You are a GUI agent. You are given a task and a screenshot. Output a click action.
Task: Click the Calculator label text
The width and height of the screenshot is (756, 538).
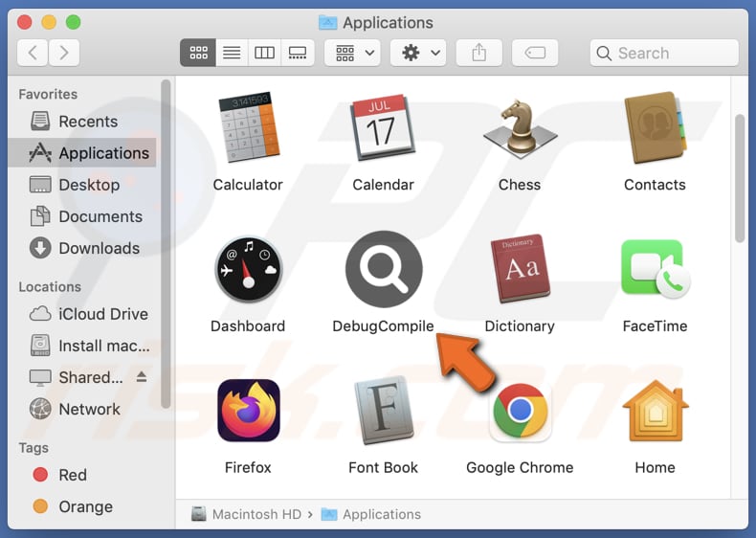[x=248, y=185]
